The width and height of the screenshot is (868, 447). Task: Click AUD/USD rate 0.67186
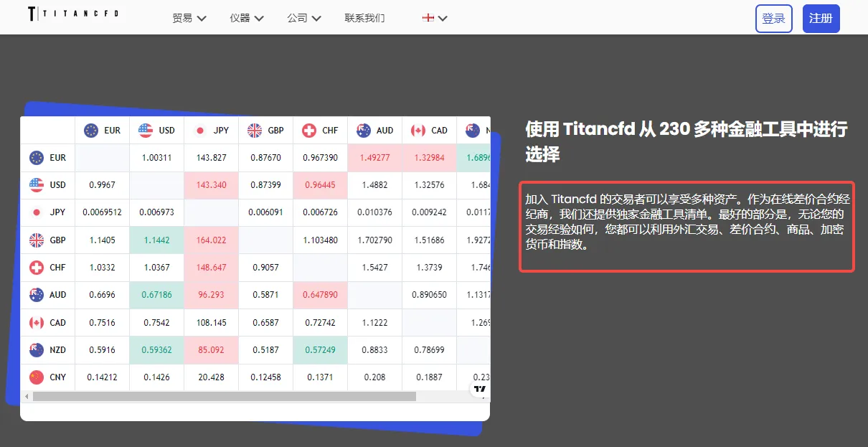(x=156, y=295)
